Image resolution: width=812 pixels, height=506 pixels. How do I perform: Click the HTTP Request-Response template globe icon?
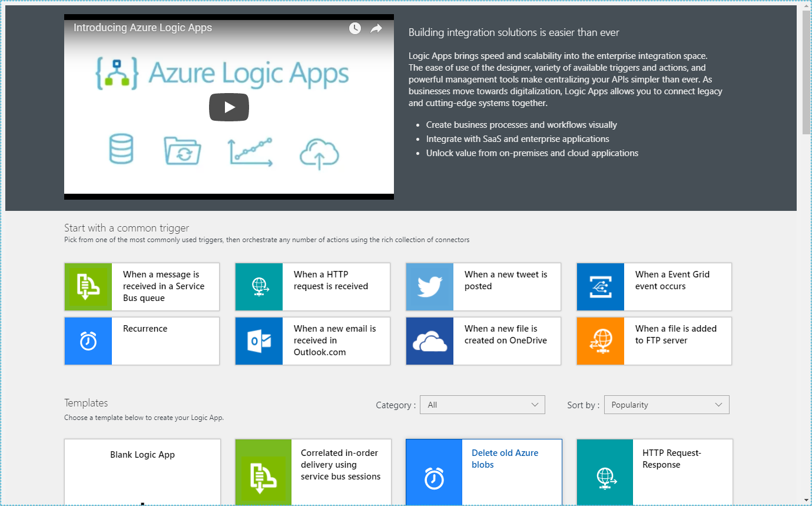[605, 472]
